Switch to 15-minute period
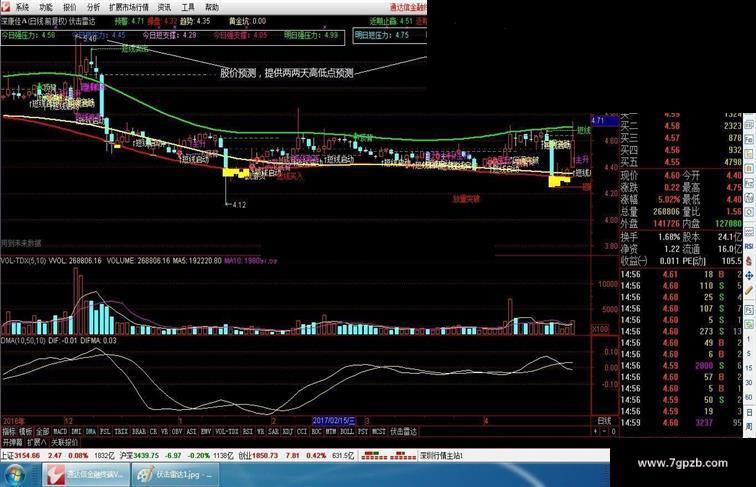Screen dimensions: 756x487 pyautogui.click(x=749, y=368)
